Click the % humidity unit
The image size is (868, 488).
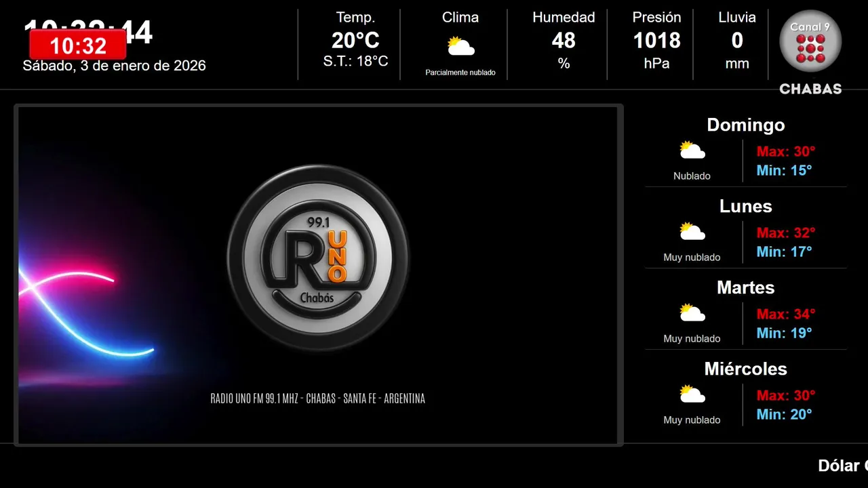564,64
